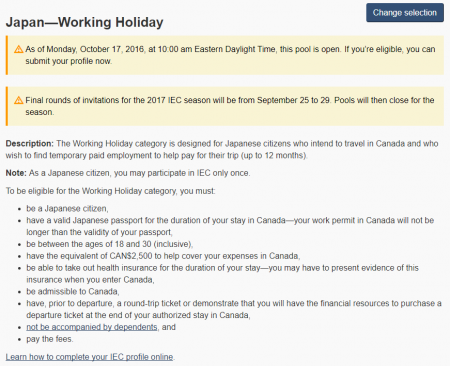Click the yellow 'Final rounds of invitations' alert box

point(225,106)
